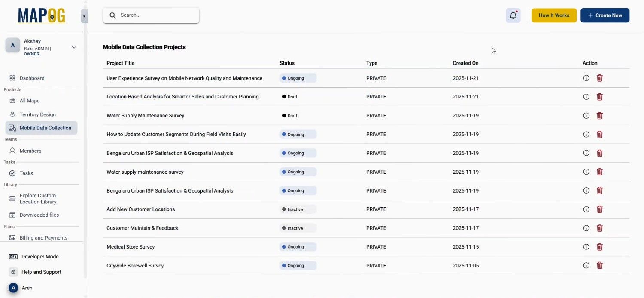Viewport: 644px width, 298px height.
Task: Open the User Experience Survey project title
Action: tap(184, 78)
